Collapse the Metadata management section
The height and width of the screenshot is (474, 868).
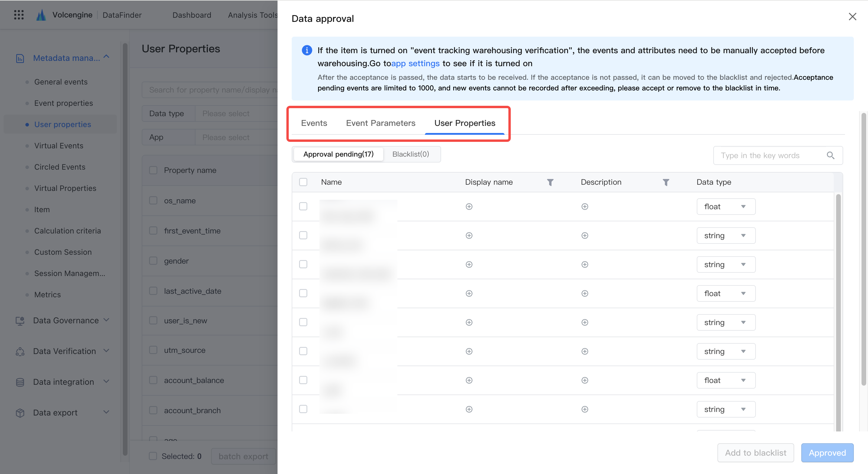pos(107,57)
